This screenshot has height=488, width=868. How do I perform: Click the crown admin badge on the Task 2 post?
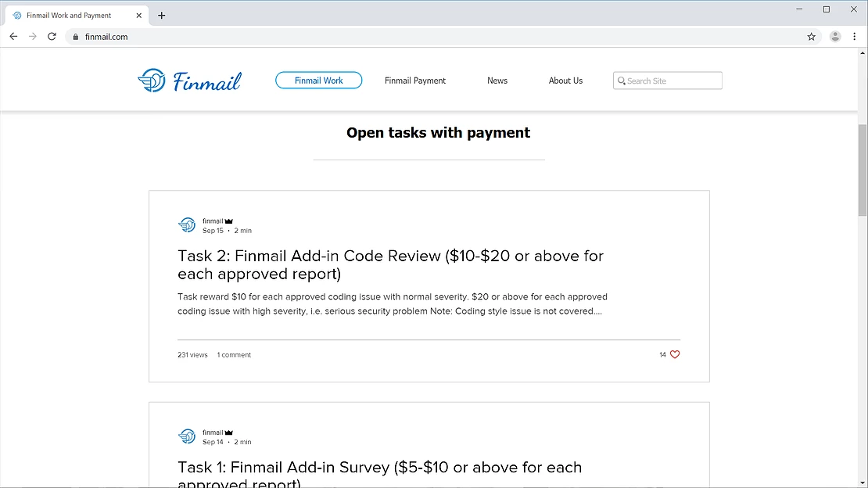(x=228, y=221)
